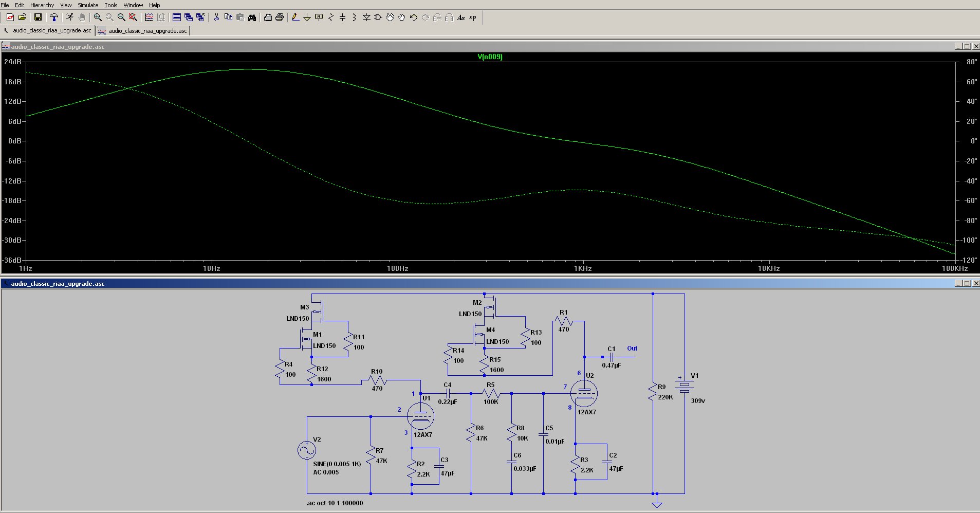Image resolution: width=980 pixels, height=513 pixels.
Task: Find with the binoculars icon
Action: coord(252,17)
